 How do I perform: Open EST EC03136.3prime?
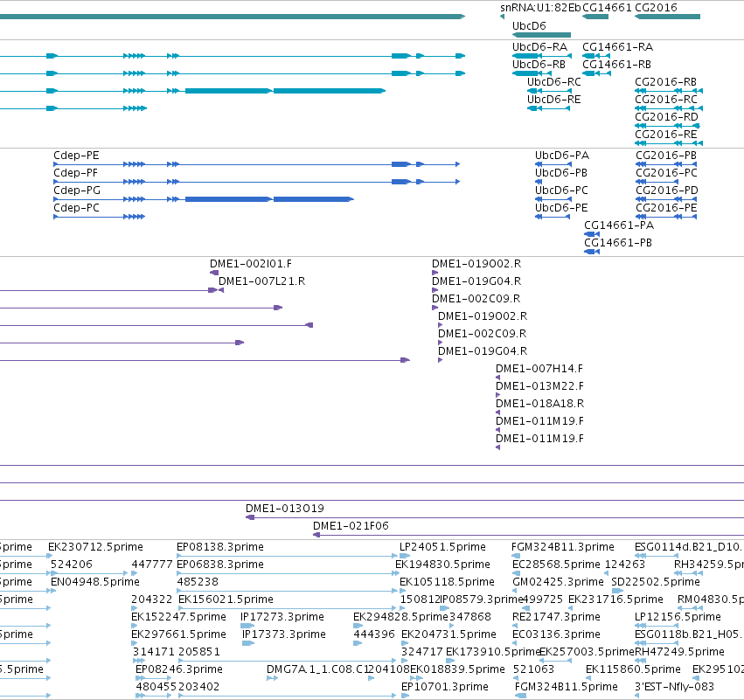tap(557, 635)
